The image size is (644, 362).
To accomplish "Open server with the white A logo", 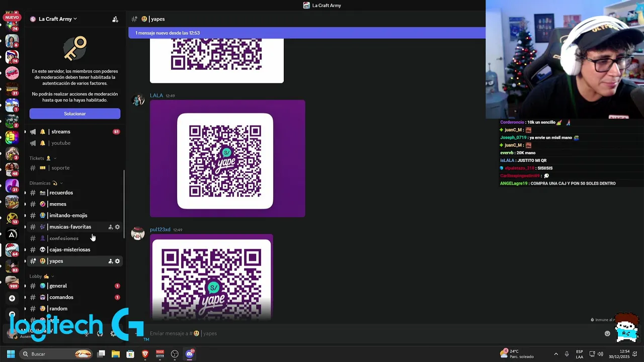I will [x=12, y=234].
